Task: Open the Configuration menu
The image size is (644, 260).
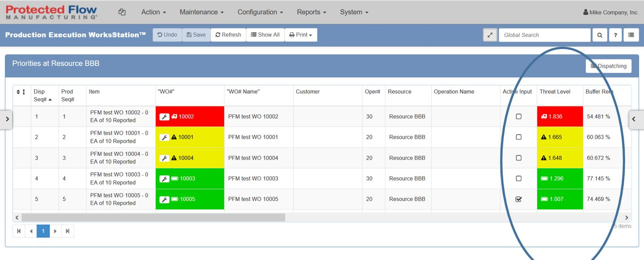Action: [x=260, y=12]
